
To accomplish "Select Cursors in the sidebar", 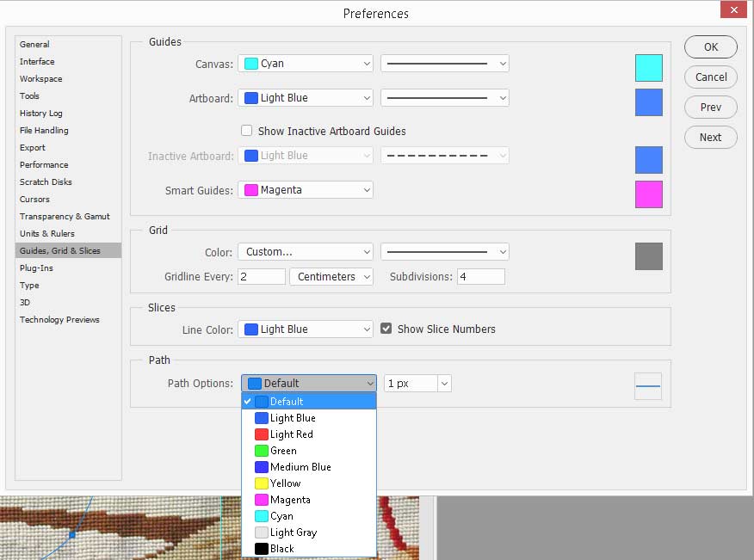I will pos(34,200).
